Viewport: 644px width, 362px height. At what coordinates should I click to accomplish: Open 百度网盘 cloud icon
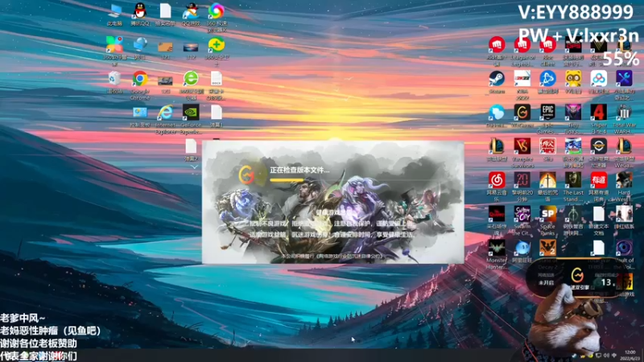tap(599, 78)
